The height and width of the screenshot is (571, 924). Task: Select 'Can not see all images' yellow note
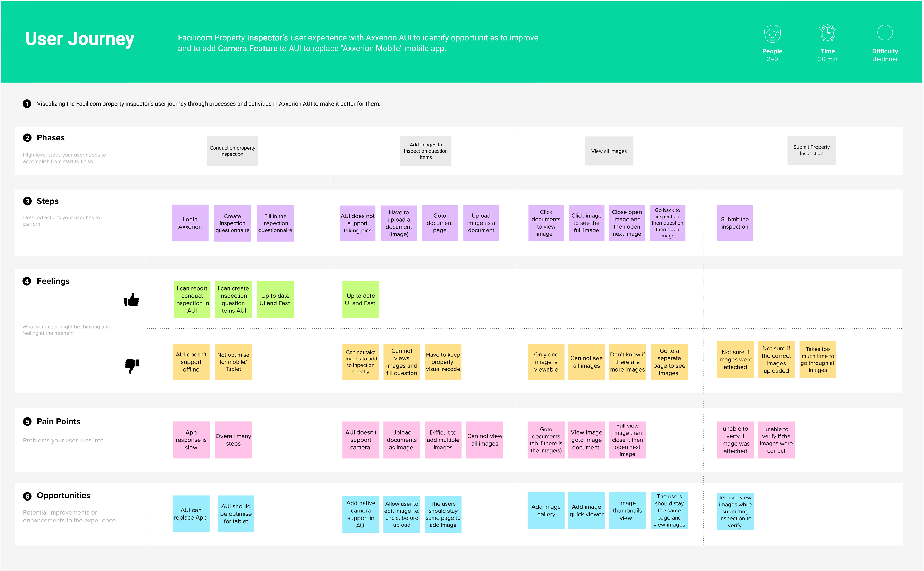click(586, 362)
